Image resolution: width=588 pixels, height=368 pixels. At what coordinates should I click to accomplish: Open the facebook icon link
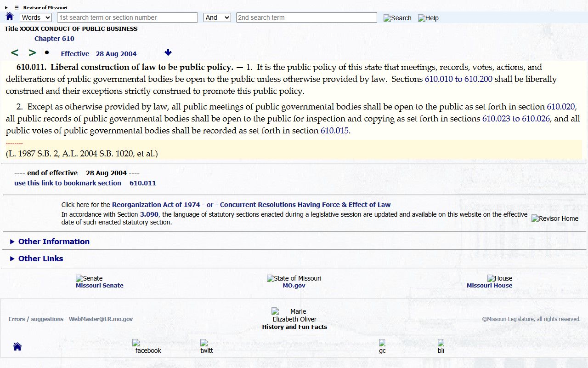click(x=147, y=347)
